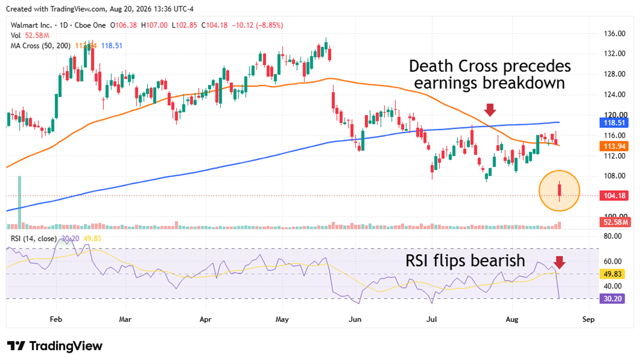Click the "Apr" label on the time axis

point(205,319)
